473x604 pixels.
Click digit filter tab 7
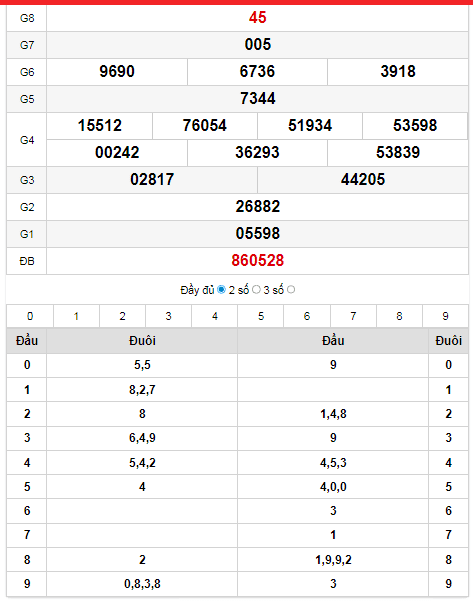coord(353,316)
